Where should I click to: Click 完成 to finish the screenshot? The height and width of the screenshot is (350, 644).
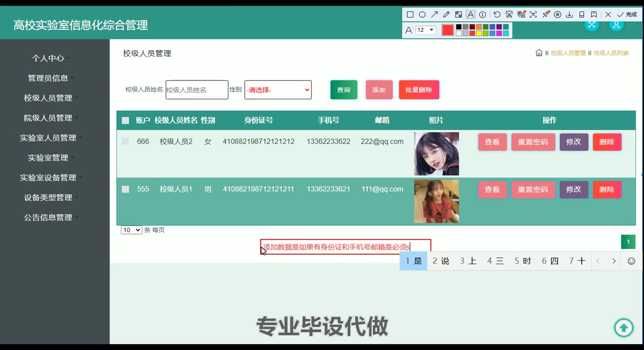tap(627, 15)
